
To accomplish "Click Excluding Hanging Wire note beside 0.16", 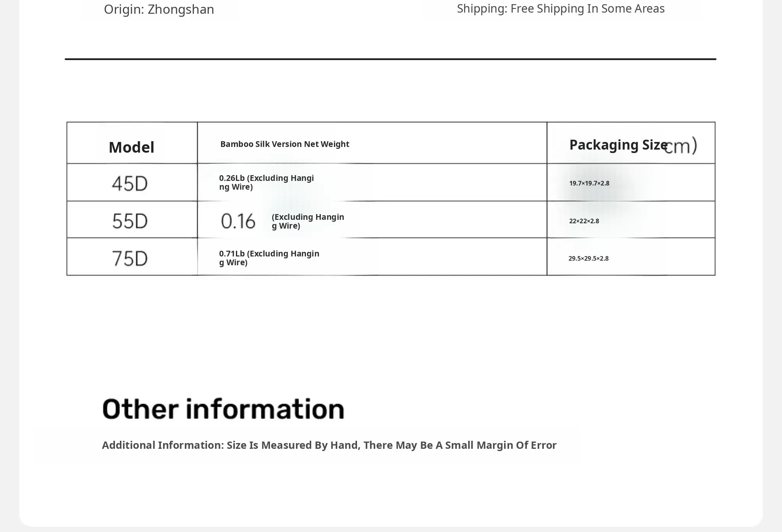I will point(307,221).
